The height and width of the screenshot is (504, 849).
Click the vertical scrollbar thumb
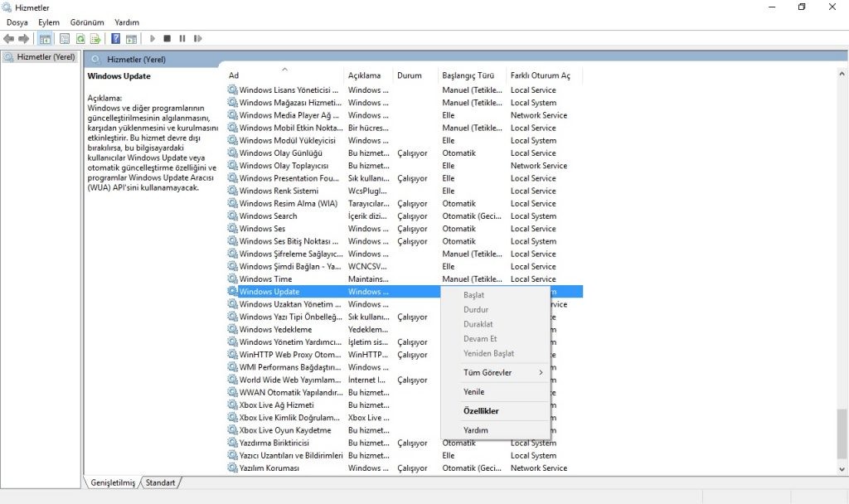(x=842, y=434)
